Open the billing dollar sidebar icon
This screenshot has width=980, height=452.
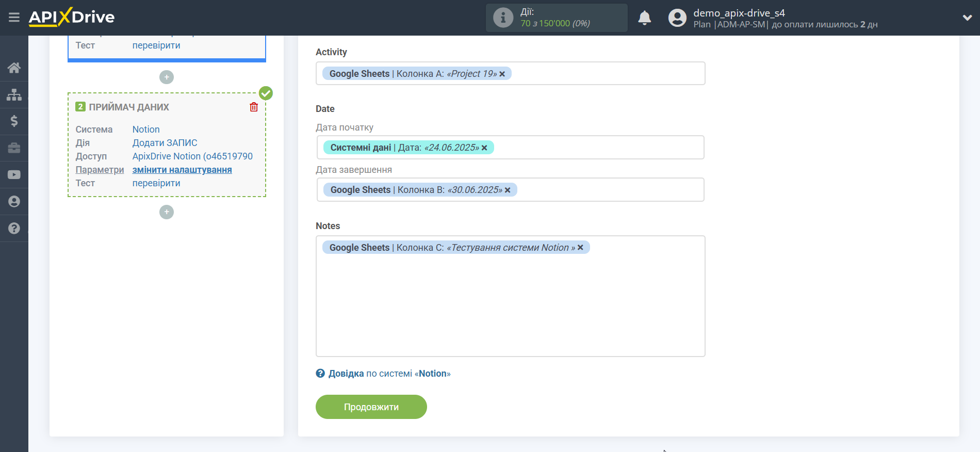(x=14, y=121)
